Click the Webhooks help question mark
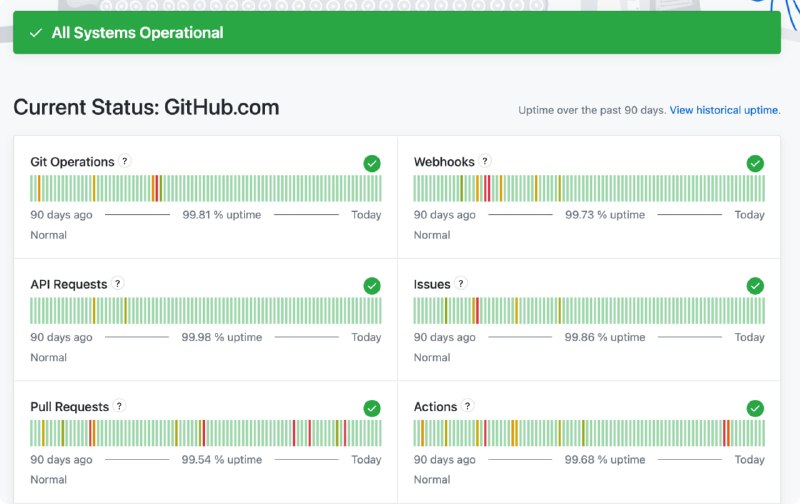This screenshot has height=504, width=800. [x=485, y=161]
